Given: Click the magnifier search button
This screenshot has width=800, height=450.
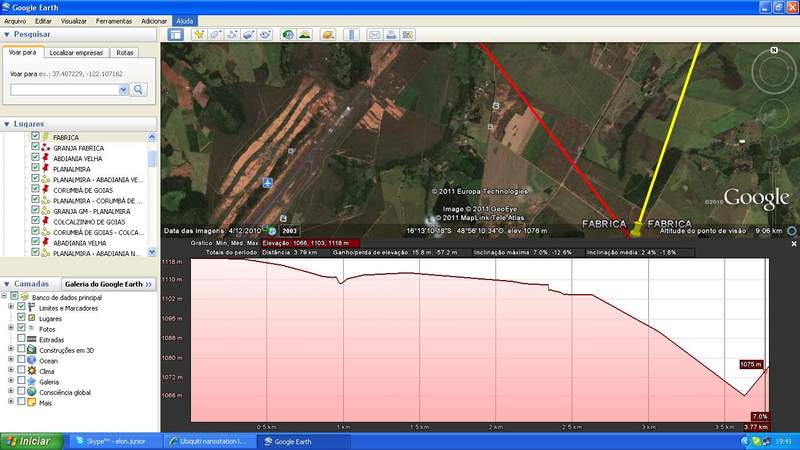Looking at the screenshot, I should point(138,90).
